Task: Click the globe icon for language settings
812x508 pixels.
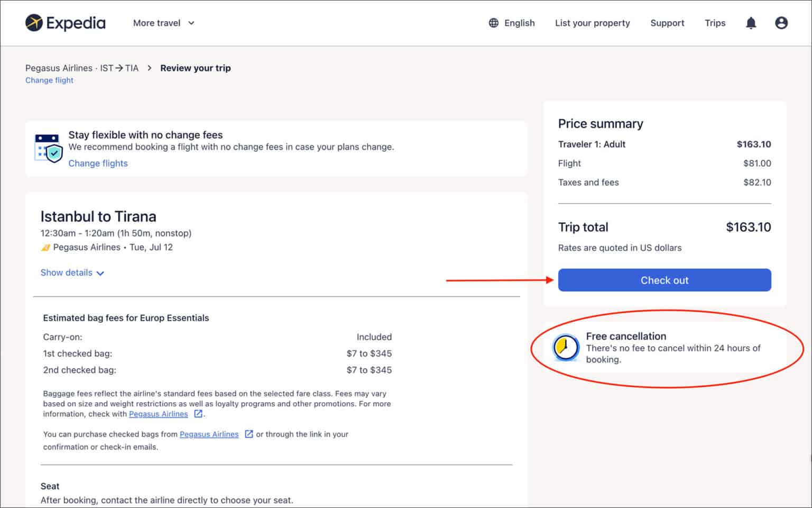Action: click(x=493, y=23)
